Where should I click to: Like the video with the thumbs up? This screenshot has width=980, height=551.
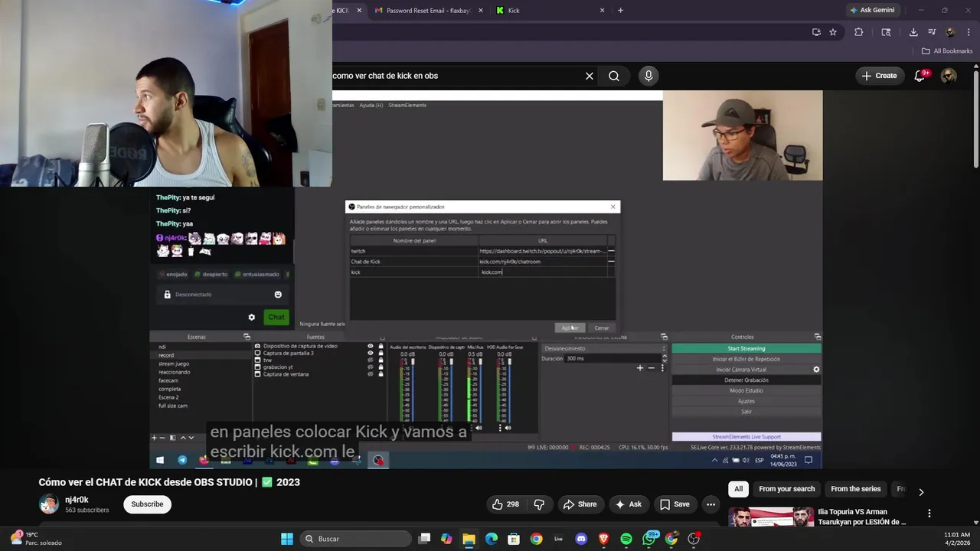(x=505, y=504)
